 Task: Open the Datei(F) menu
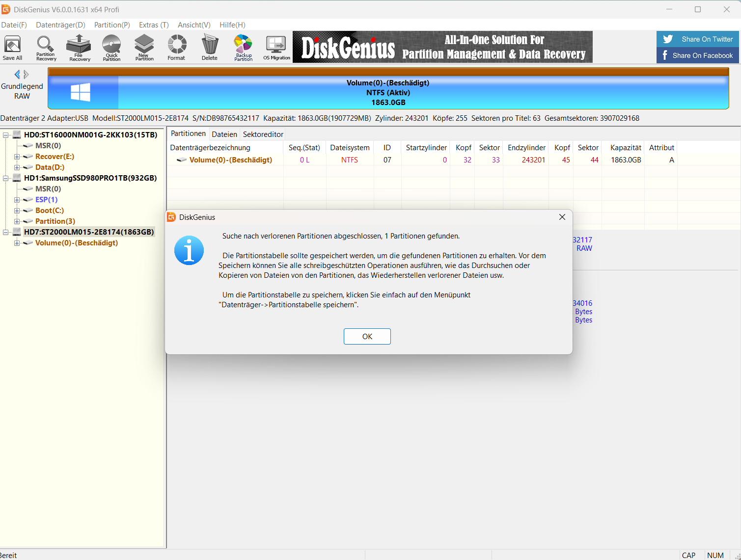tap(14, 25)
